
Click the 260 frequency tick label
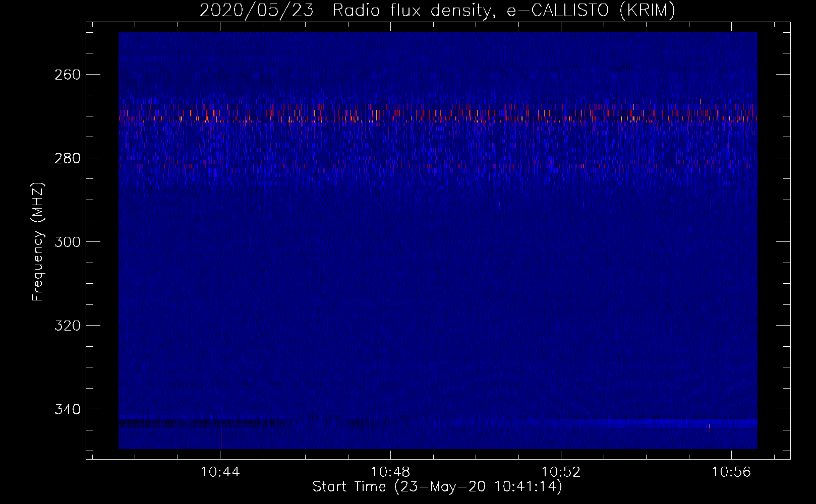pyautogui.click(x=67, y=75)
